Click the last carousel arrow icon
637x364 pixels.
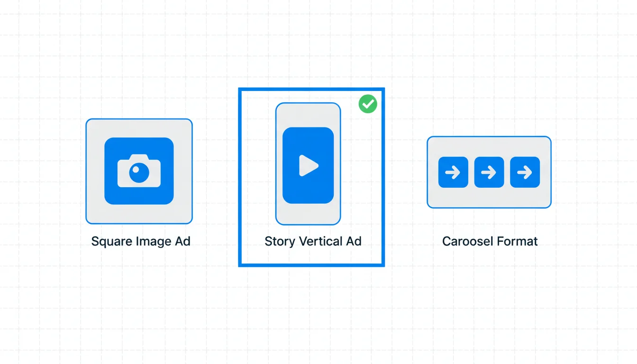[x=525, y=172]
